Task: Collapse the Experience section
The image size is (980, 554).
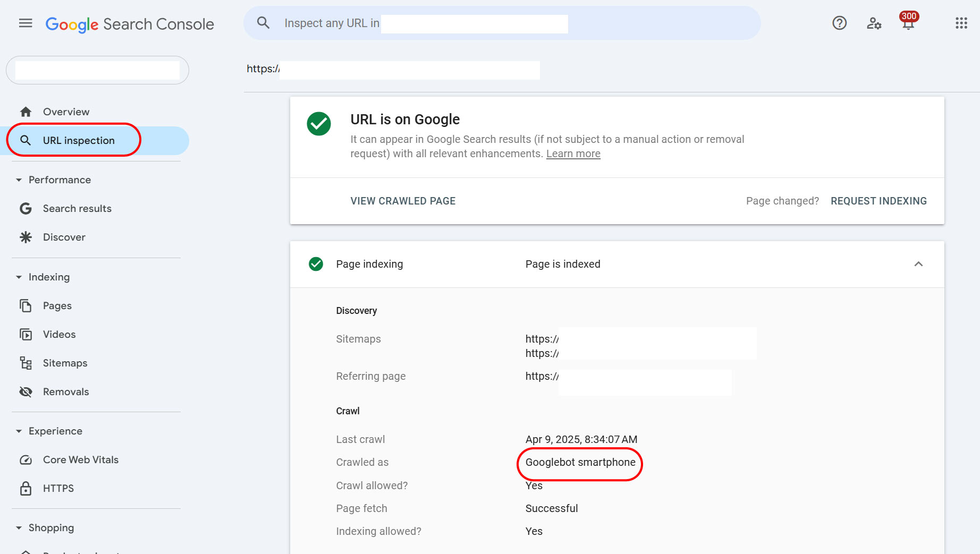Action: 19,431
